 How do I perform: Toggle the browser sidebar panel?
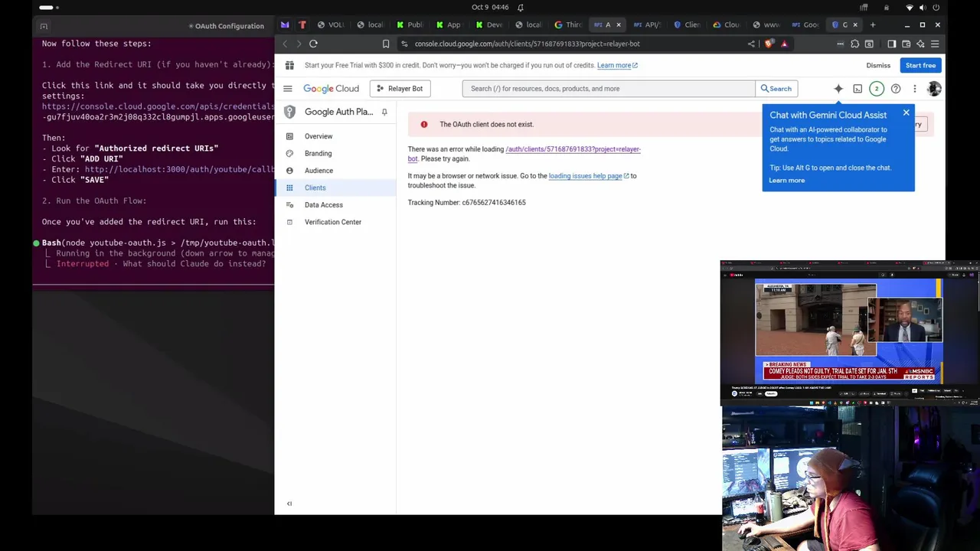891,44
